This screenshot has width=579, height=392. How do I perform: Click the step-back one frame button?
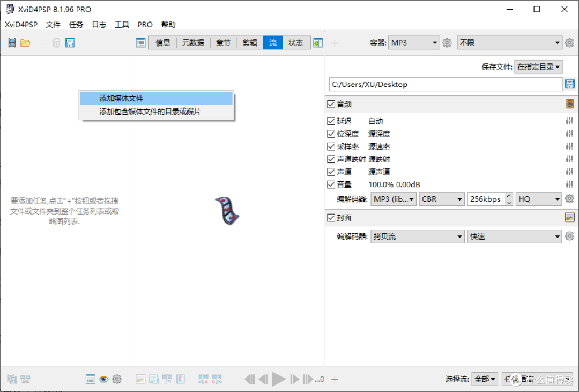tap(263, 379)
